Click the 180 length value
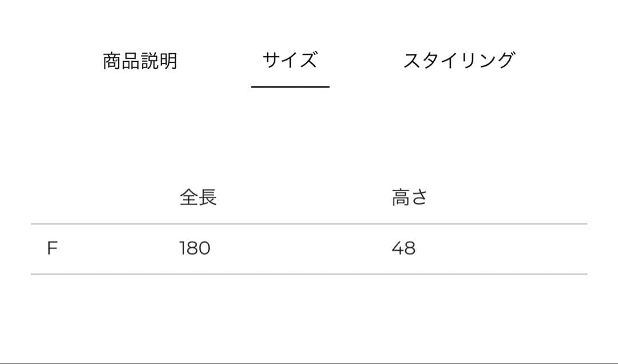Image resolution: width=618 pixels, height=364 pixels. click(195, 248)
